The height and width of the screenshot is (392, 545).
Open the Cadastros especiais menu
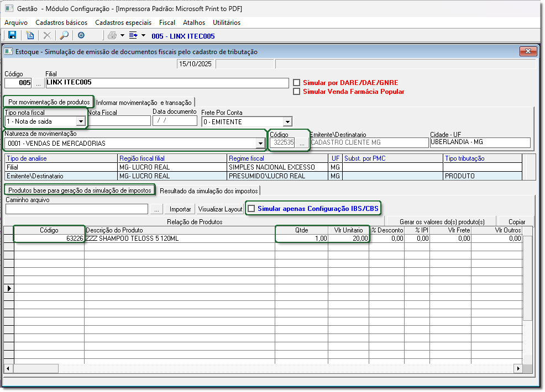[123, 23]
